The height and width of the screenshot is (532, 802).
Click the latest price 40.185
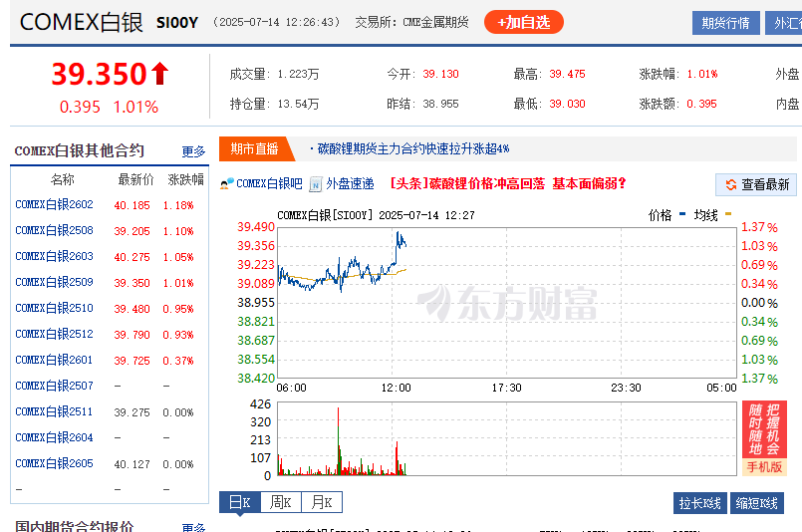click(x=132, y=205)
